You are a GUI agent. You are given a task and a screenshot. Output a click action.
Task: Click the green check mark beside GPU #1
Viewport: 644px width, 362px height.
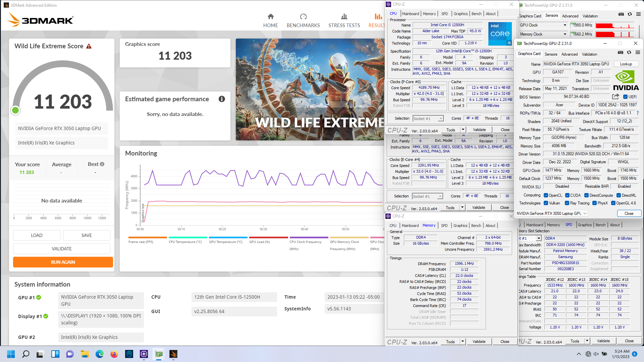39,297
